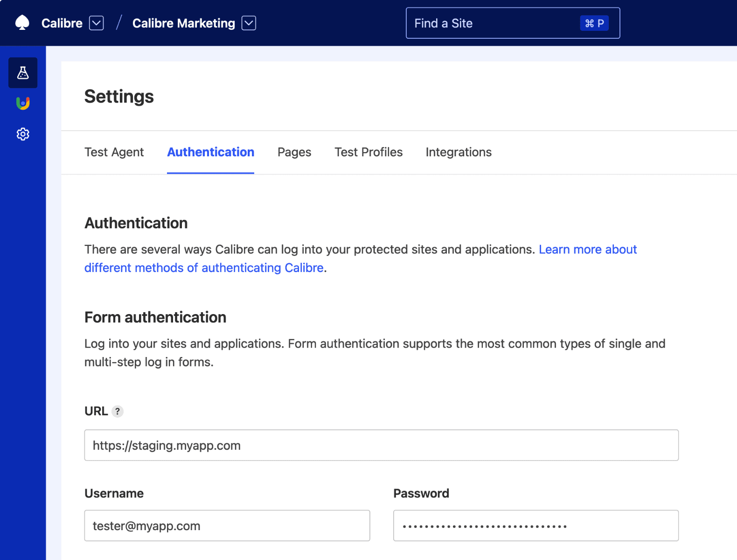Click the Find a Site search box
Screen dimensions: 737x560
tap(490, 23)
